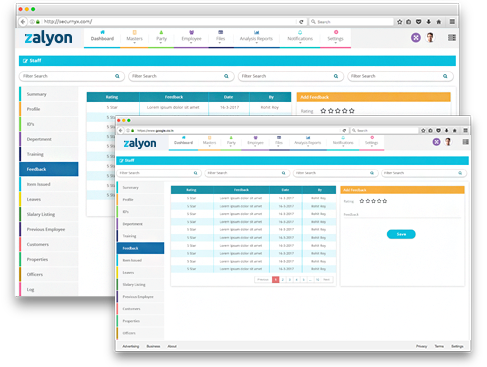The image size is (487, 367).
Task: Expand the Settings menu in back window
Action: [335, 38]
